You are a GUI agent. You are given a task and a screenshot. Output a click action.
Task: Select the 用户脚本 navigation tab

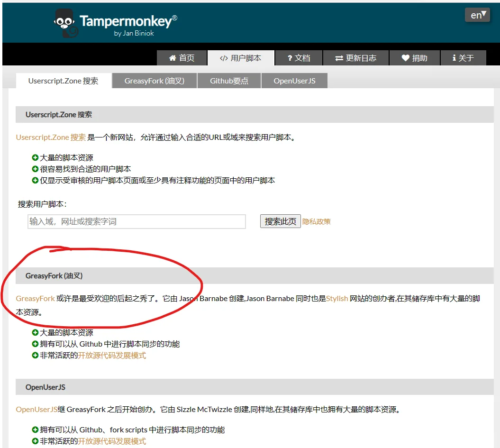(x=241, y=58)
